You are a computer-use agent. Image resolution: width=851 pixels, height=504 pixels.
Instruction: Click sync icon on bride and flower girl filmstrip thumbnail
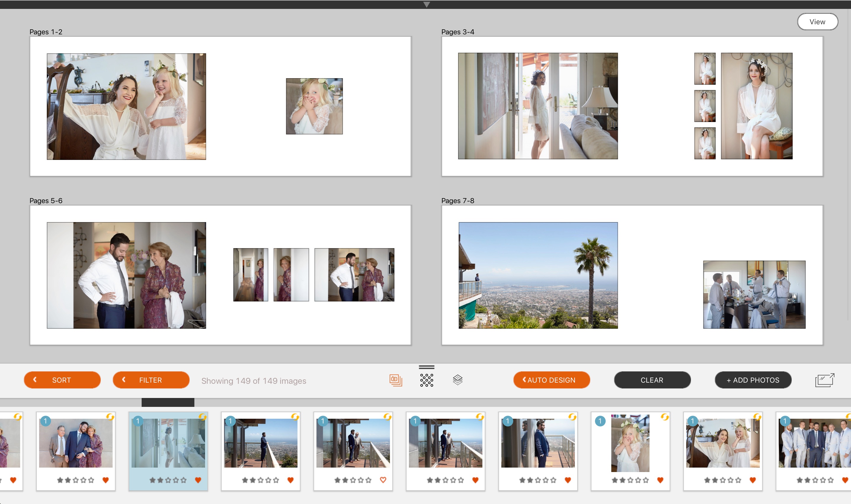coord(757,417)
